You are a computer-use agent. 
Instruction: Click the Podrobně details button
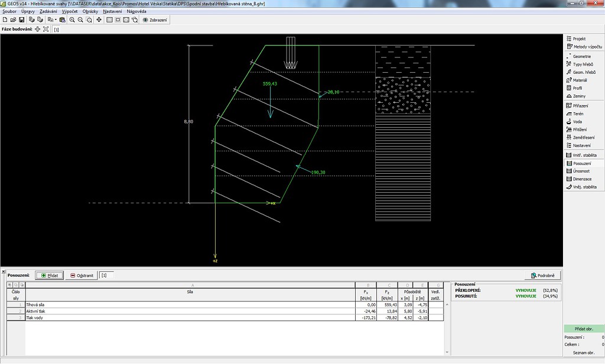pyautogui.click(x=542, y=275)
